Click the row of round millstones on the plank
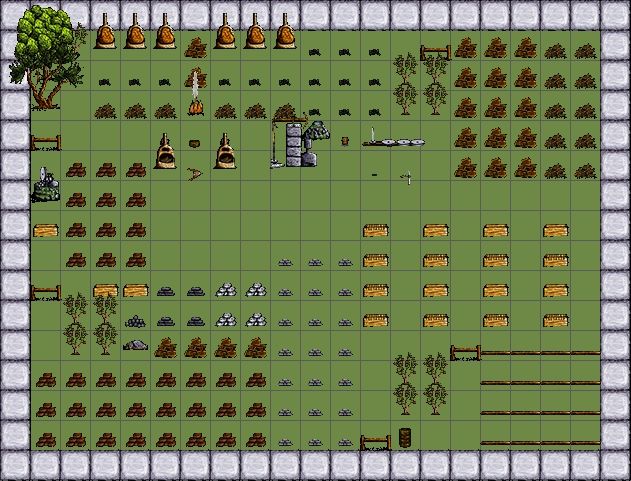631x481 pixels. 394,142
